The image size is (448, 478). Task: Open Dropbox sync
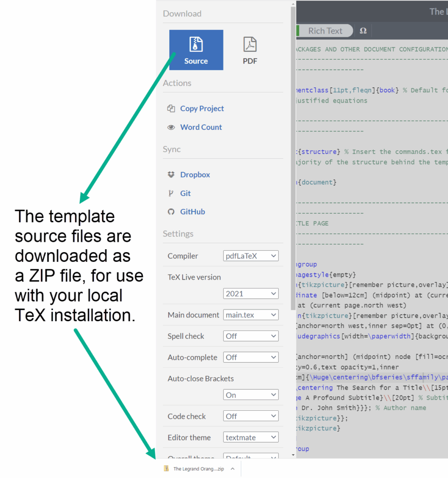(195, 175)
